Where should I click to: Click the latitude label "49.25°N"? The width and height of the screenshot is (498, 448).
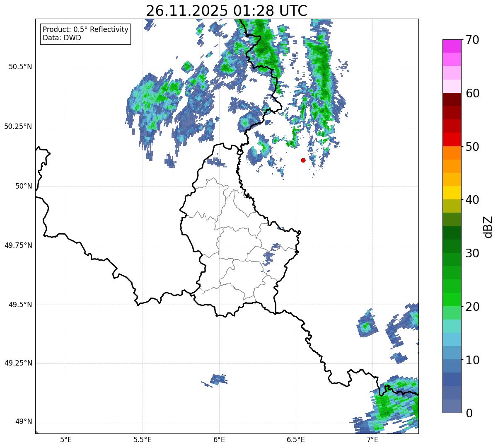(18, 363)
